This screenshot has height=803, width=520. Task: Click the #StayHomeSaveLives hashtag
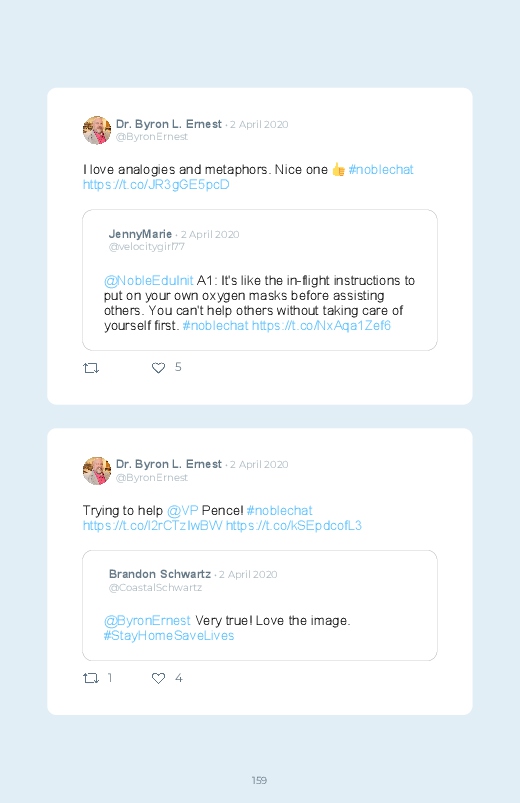[169, 636]
